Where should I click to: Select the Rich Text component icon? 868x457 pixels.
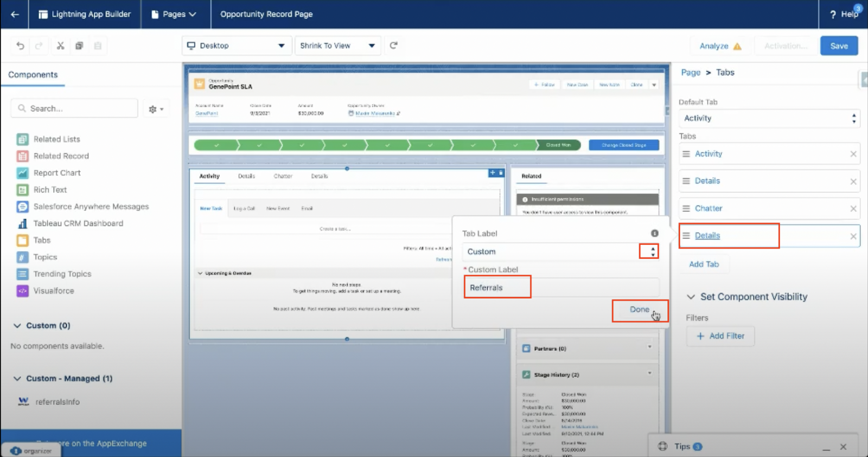(22, 190)
